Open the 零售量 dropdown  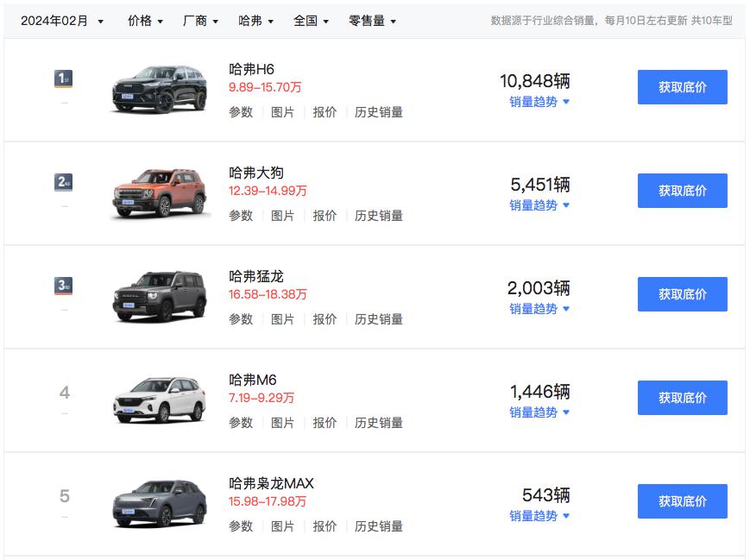coord(372,21)
